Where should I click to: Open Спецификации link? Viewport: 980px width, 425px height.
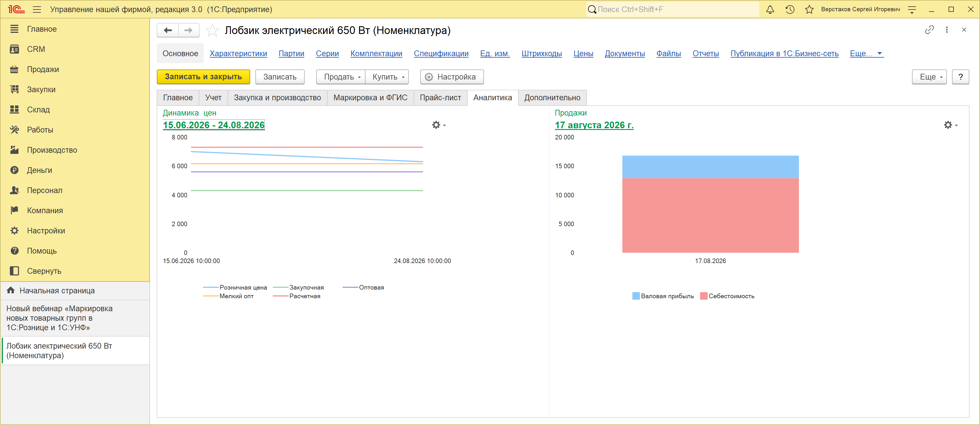(x=441, y=54)
